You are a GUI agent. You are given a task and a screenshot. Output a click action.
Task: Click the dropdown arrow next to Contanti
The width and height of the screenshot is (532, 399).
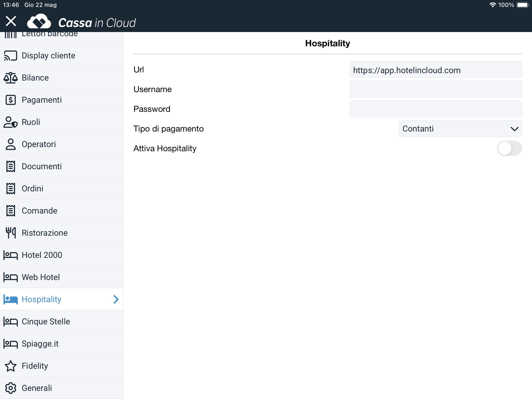point(515,129)
